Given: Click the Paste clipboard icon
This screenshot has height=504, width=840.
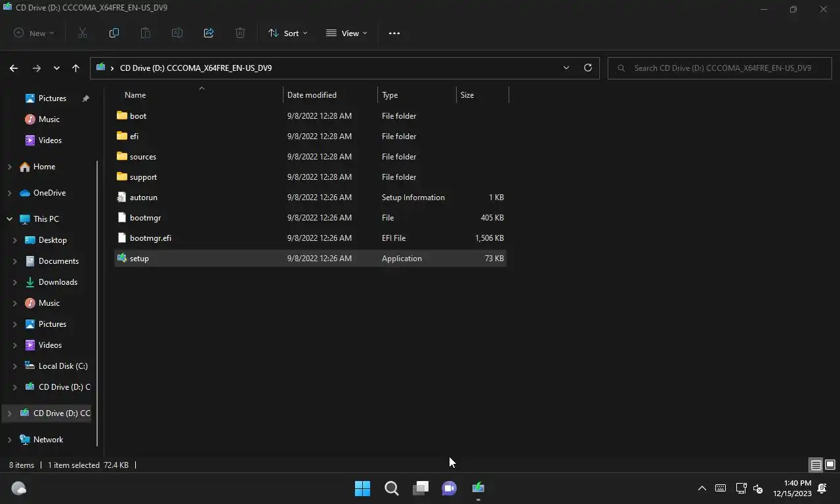Looking at the screenshot, I should [x=146, y=33].
